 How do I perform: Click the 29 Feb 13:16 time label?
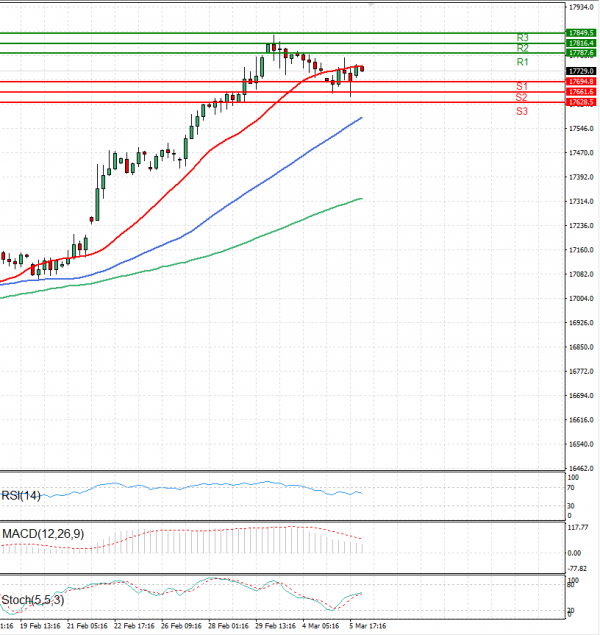click(x=275, y=626)
